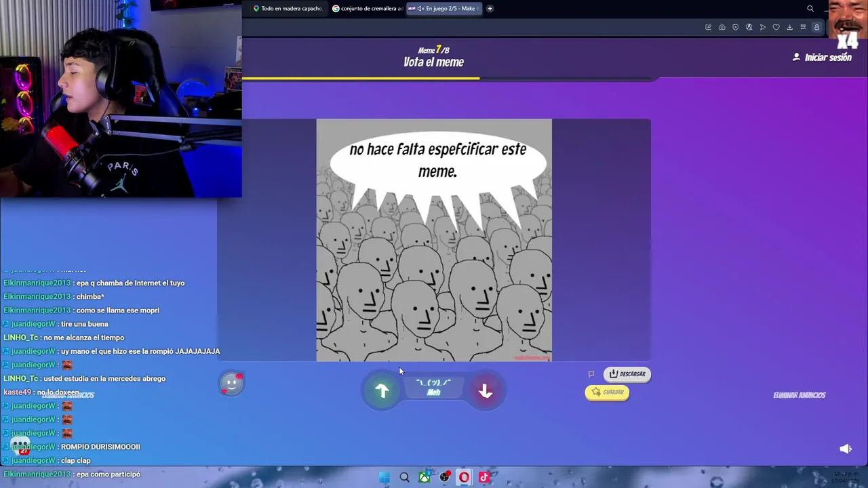Click the taskbar clock and date
Image resolution: width=868 pixels, height=488 pixels.
tap(844, 477)
